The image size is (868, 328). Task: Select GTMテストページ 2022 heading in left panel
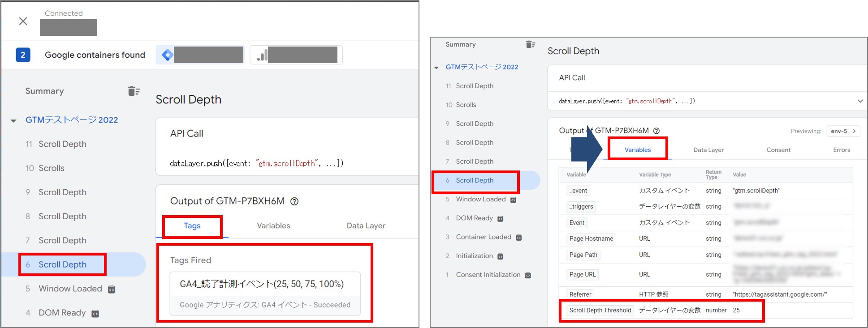coord(72,120)
